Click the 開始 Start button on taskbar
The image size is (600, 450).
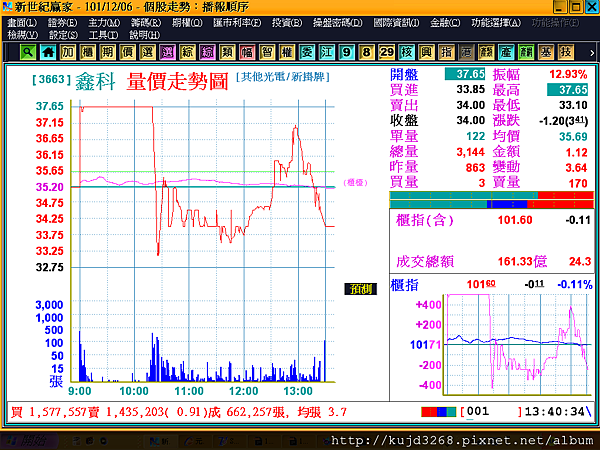tap(29, 440)
